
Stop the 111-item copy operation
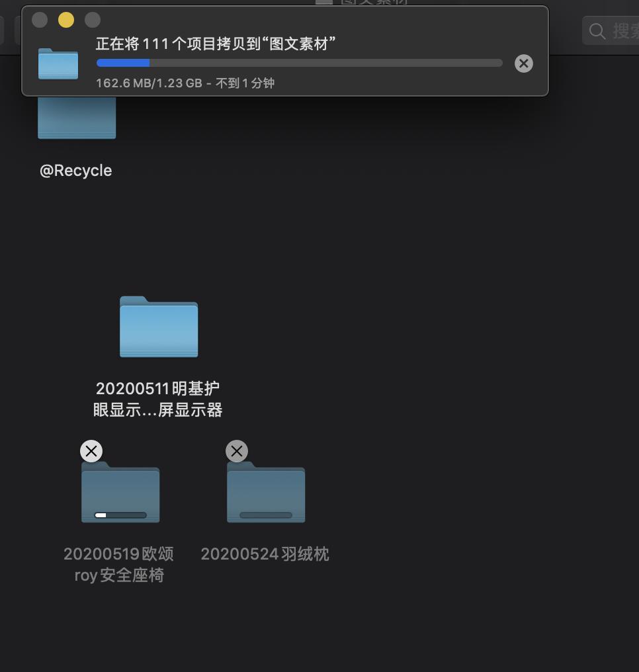(523, 63)
